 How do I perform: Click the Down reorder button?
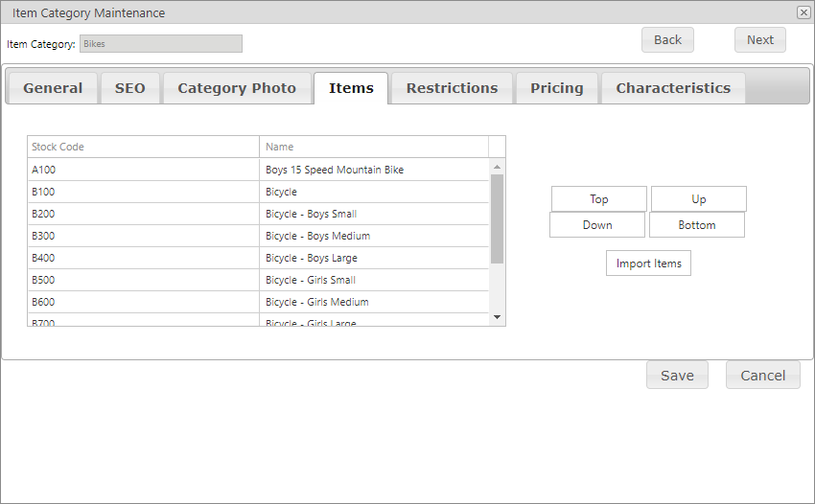pyautogui.click(x=597, y=225)
